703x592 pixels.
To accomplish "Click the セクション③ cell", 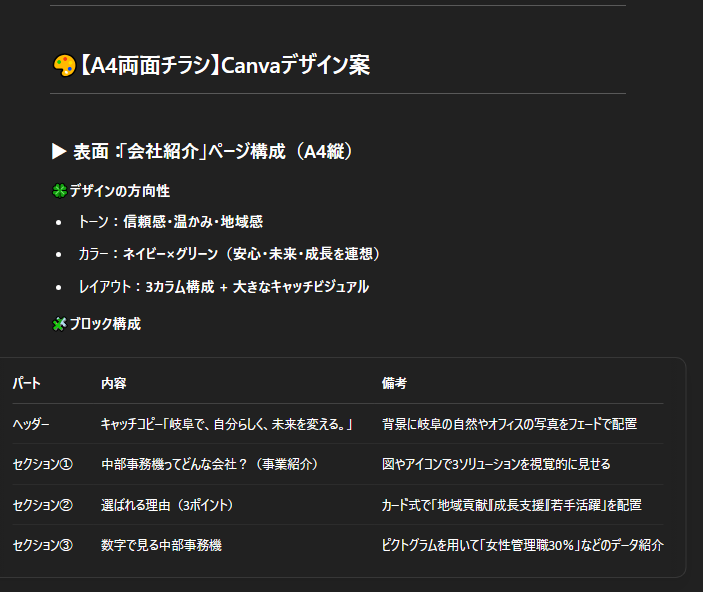I will tap(43, 545).
